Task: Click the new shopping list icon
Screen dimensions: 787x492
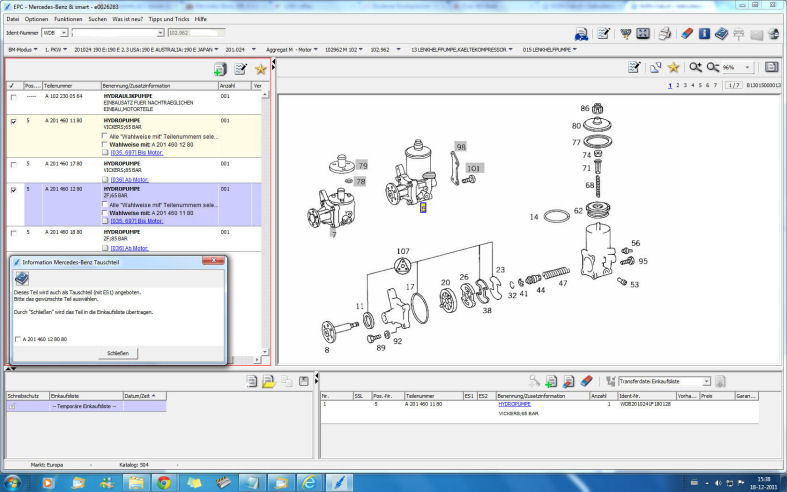Action: [x=251, y=382]
